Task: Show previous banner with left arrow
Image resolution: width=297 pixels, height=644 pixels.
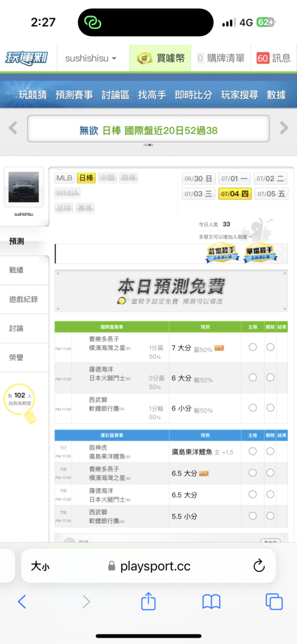Action: 13,128
